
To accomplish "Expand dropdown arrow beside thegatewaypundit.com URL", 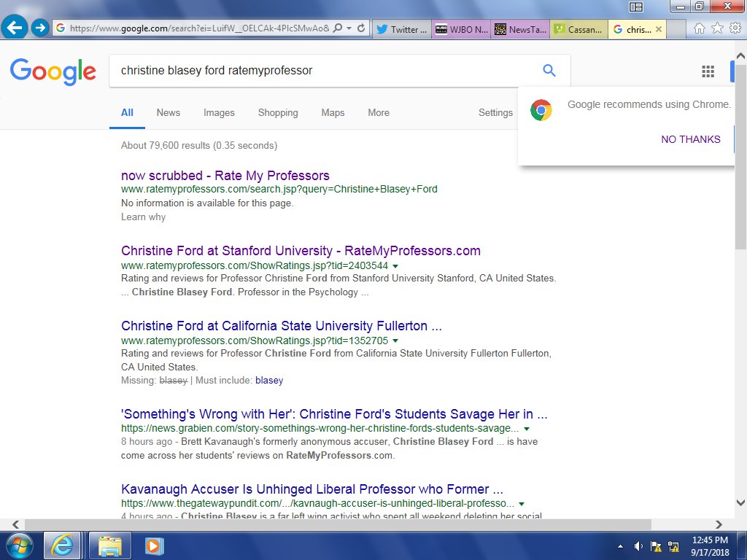I will pyautogui.click(x=522, y=504).
